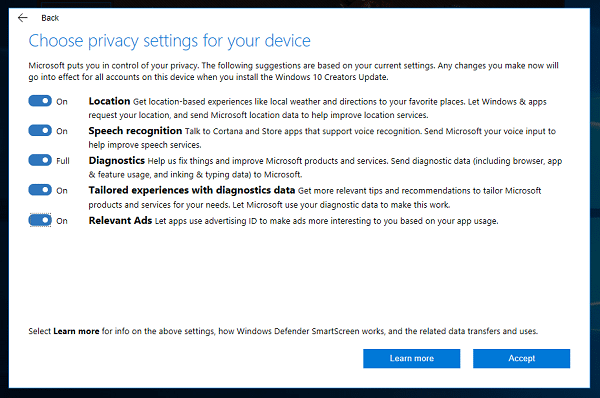Click the On label beside Tailored experiences toggle
Screen dimensions: 600x398
tap(62, 191)
